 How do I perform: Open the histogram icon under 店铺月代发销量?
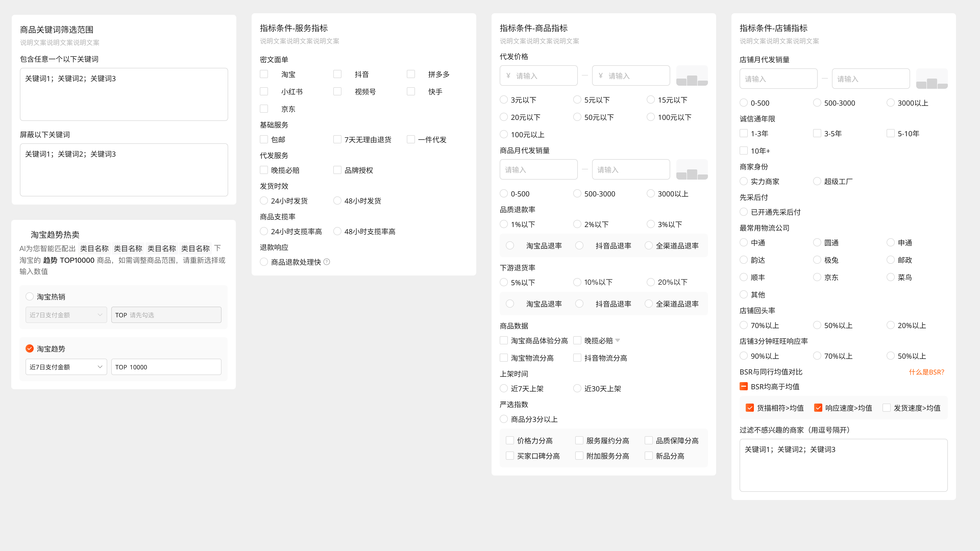click(x=932, y=79)
